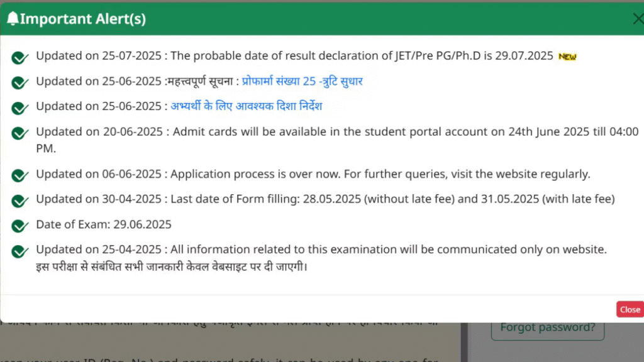Click the checkmark icon beside Date of Exam
The width and height of the screenshot is (644, 362).
click(x=19, y=226)
